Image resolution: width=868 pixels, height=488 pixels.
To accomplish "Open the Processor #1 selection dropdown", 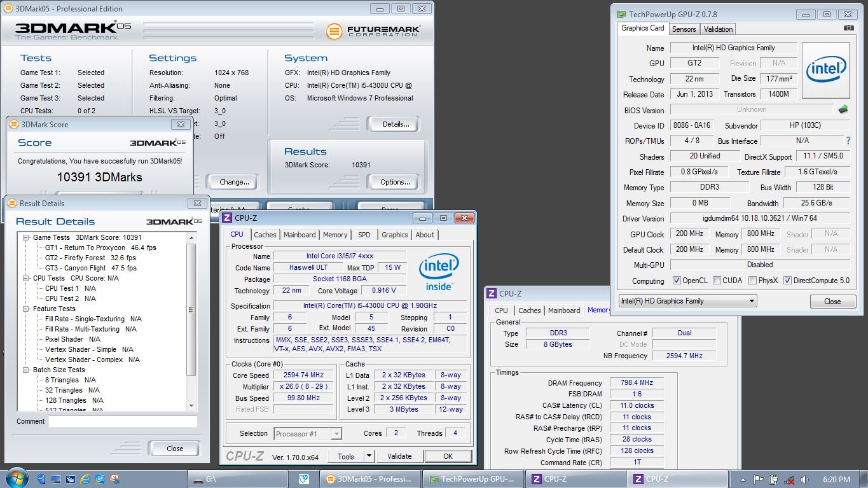I will 308,434.
